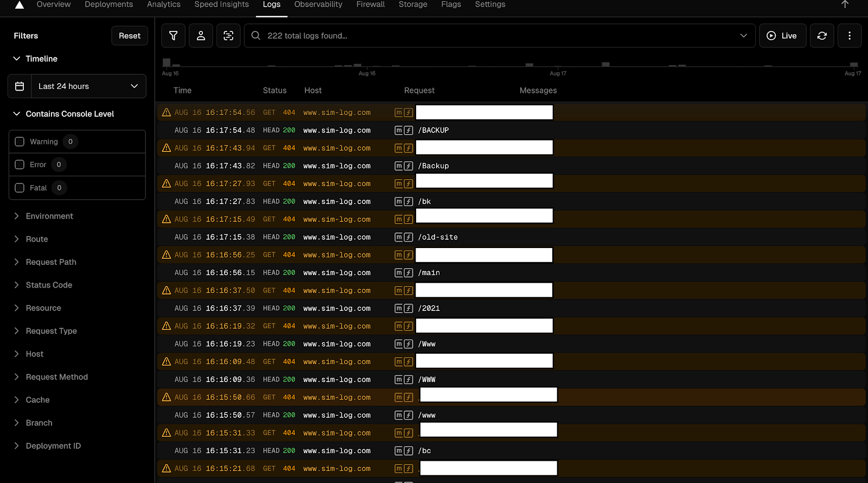868x483 pixels.
Task: Click the first histogram bar near Aug 16
Action: point(167,62)
